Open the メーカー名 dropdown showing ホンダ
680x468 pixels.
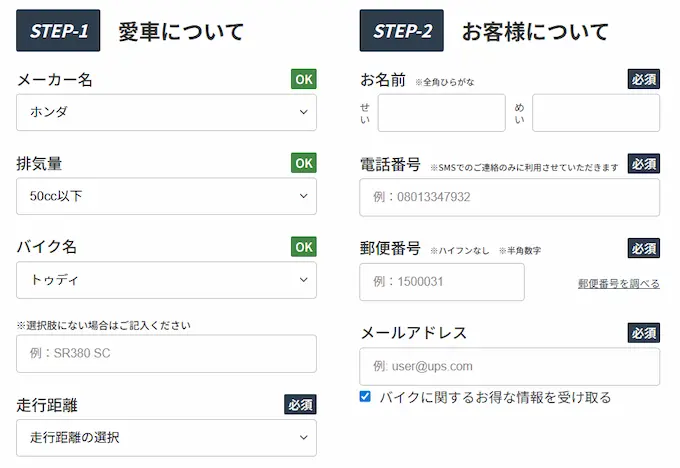(x=166, y=113)
